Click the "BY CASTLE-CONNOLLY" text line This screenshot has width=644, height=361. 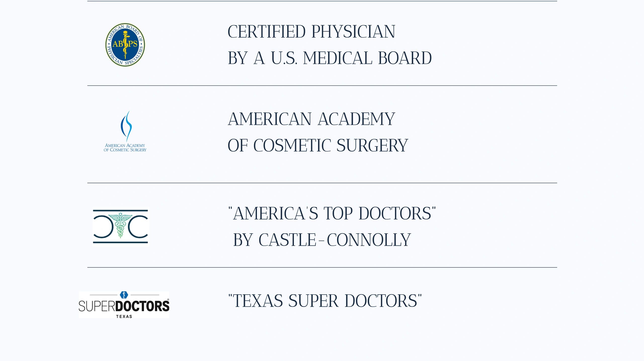[x=322, y=240]
